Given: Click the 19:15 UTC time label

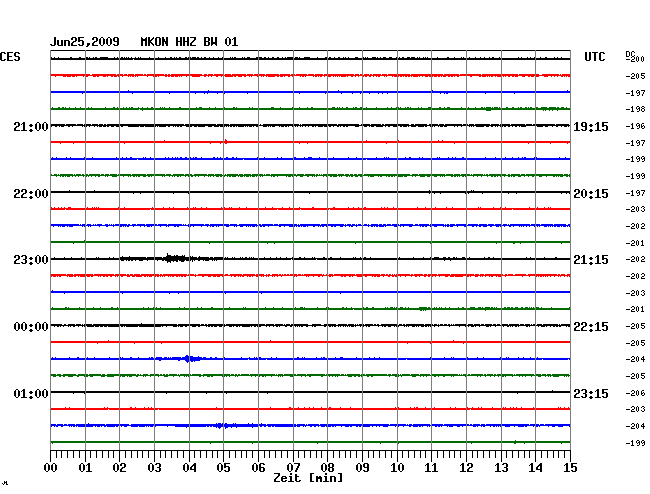Looking at the screenshot, I should pyautogui.click(x=591, y=126).
